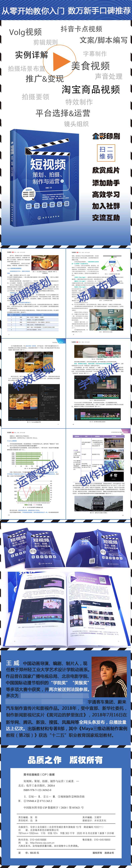
Task: Click the faded text 拍摄要领
Action: pos(36,97)
